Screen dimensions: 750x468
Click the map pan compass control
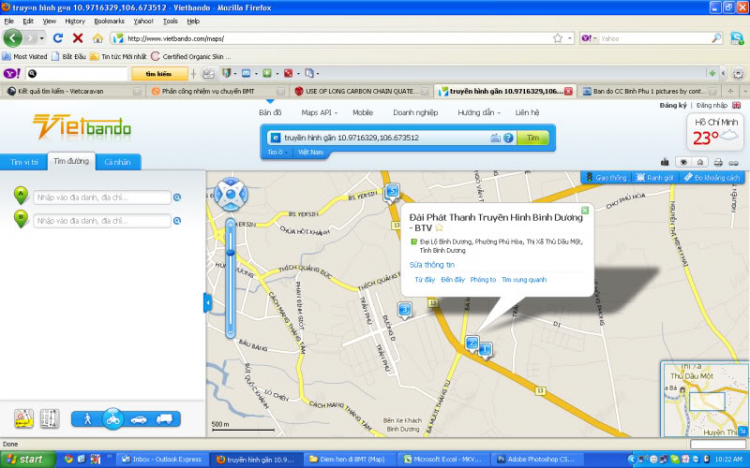pos(231,194)
